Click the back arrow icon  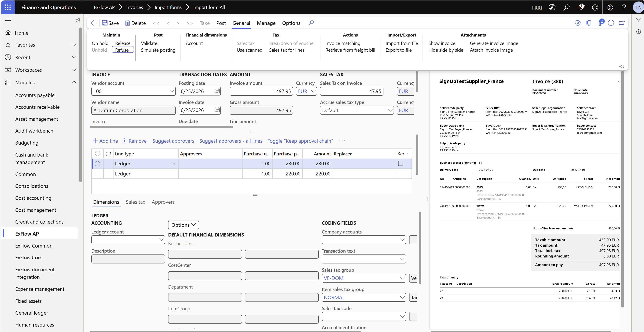[x=94, y=23]
